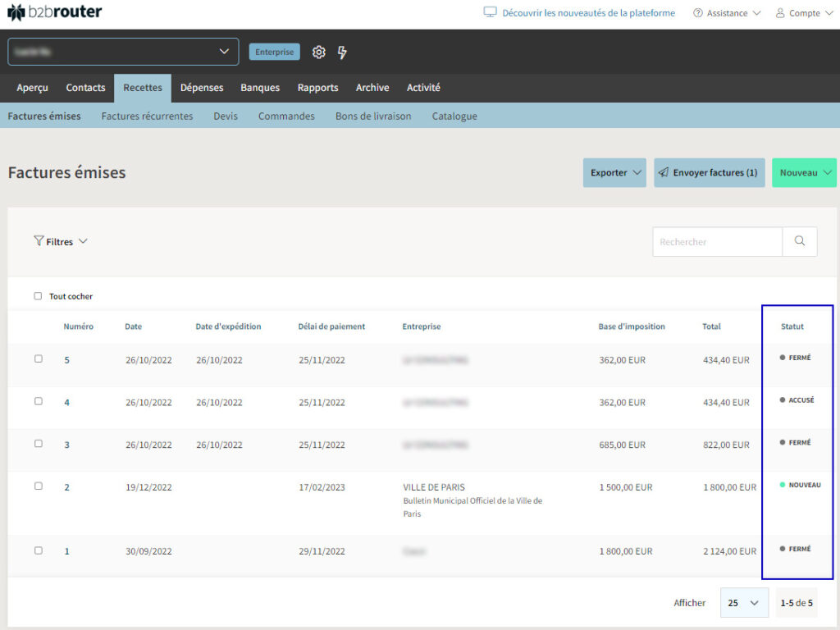Viewport: 840px width, 630px height.
Task: Click the 17/02/2023 payment deadline cell
Action: [322, 487]
